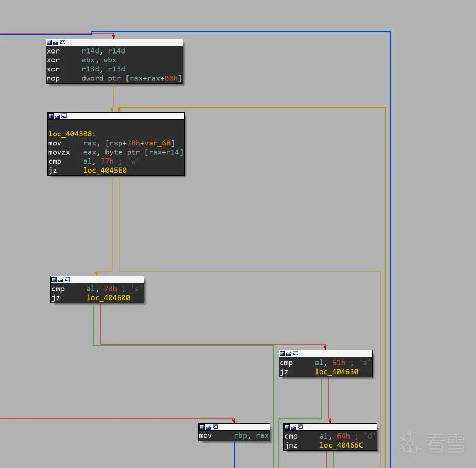
Task: Select the nop dword ptr instruction
Action: (114, 78)
